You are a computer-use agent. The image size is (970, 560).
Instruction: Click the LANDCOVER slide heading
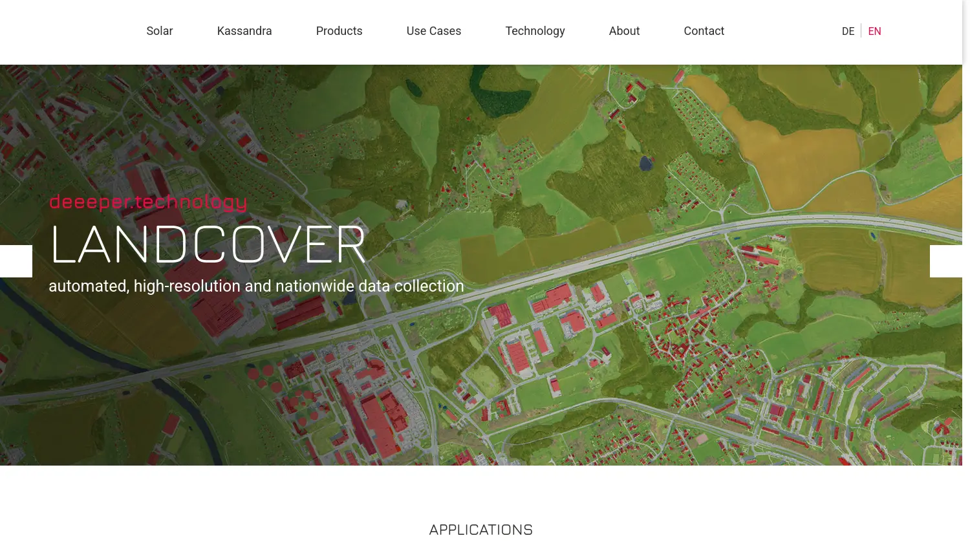point(208,245)
